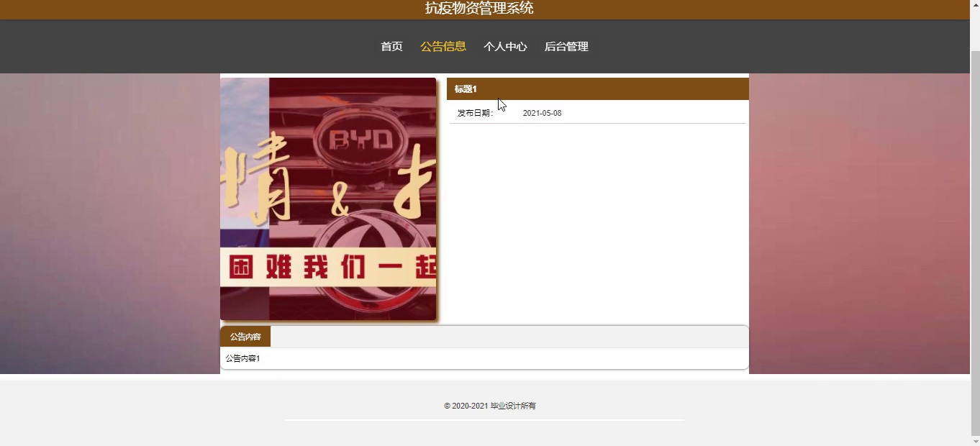The image size is (980, 446).
Task: Go to 个人中心 in the navigation
Action: coord(505,47)
